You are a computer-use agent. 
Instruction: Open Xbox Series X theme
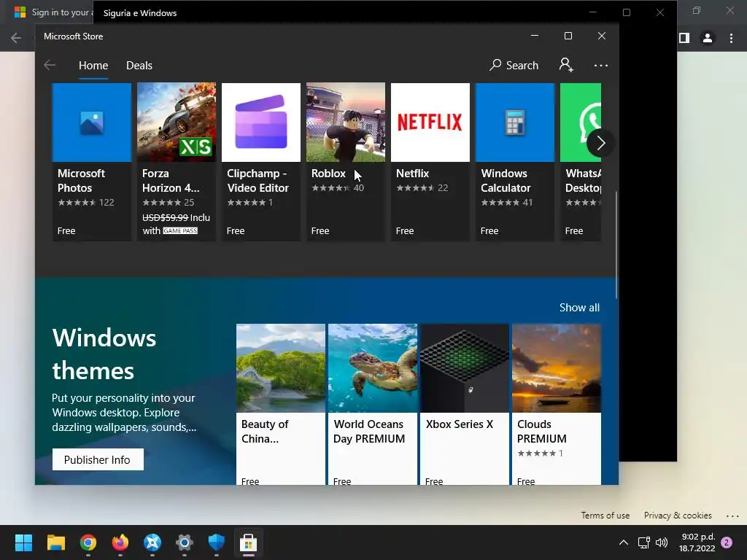click(x=465, y=404)
